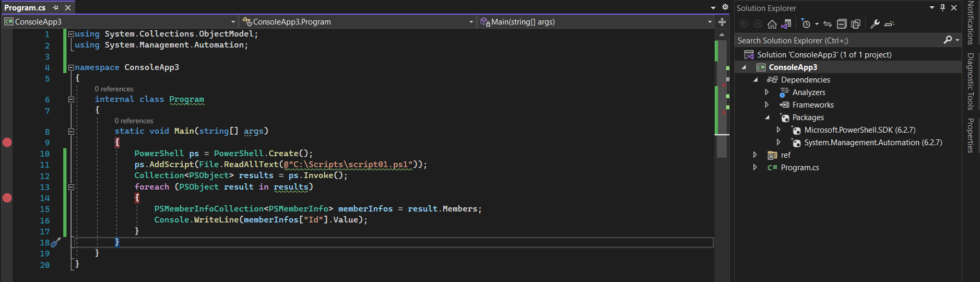
Task: Toggle pin on the Program.cs tab
Action: point(56,8)
